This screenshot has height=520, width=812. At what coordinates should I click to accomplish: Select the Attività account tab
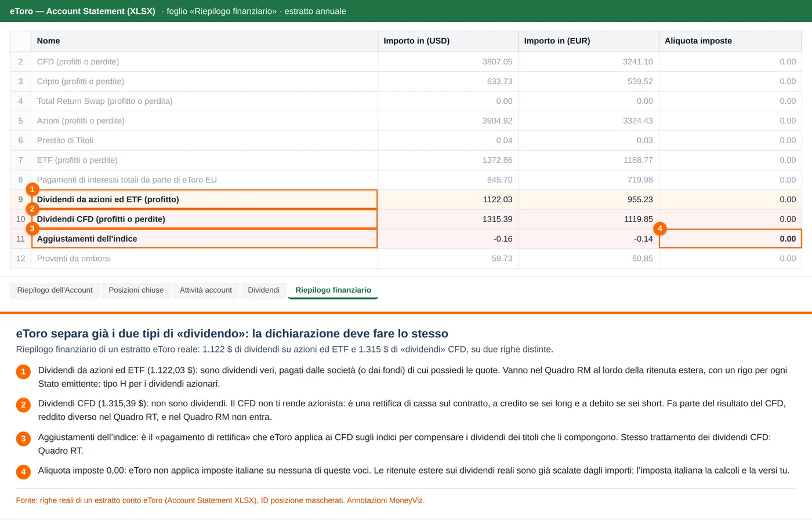tap(206, 290)
